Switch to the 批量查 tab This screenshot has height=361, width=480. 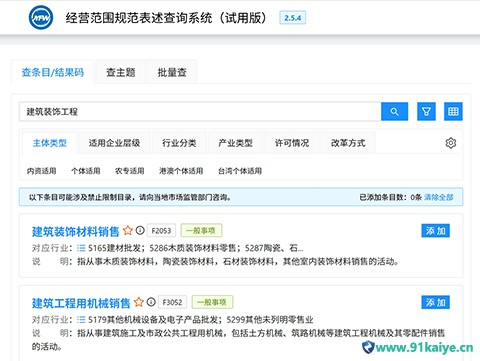pos(172,72)
